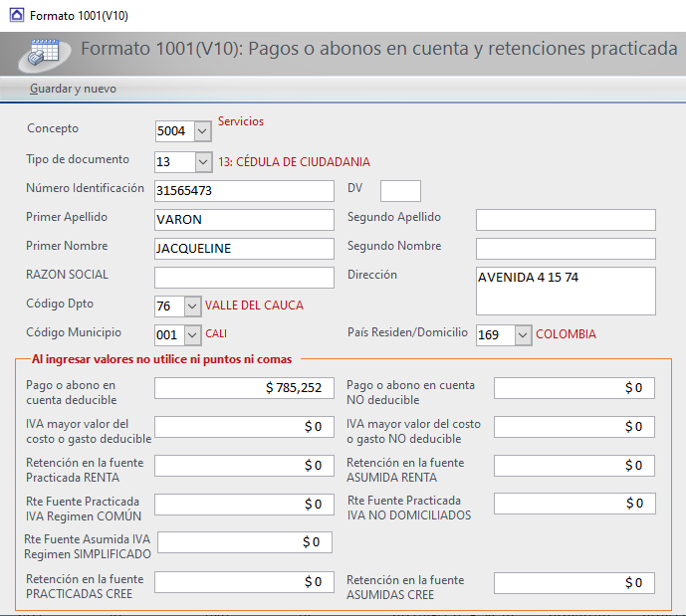Screen dimensions: 686x616
Task: Click Retención PRACTICADAS CREE field
Action: [x=244, y=582]
